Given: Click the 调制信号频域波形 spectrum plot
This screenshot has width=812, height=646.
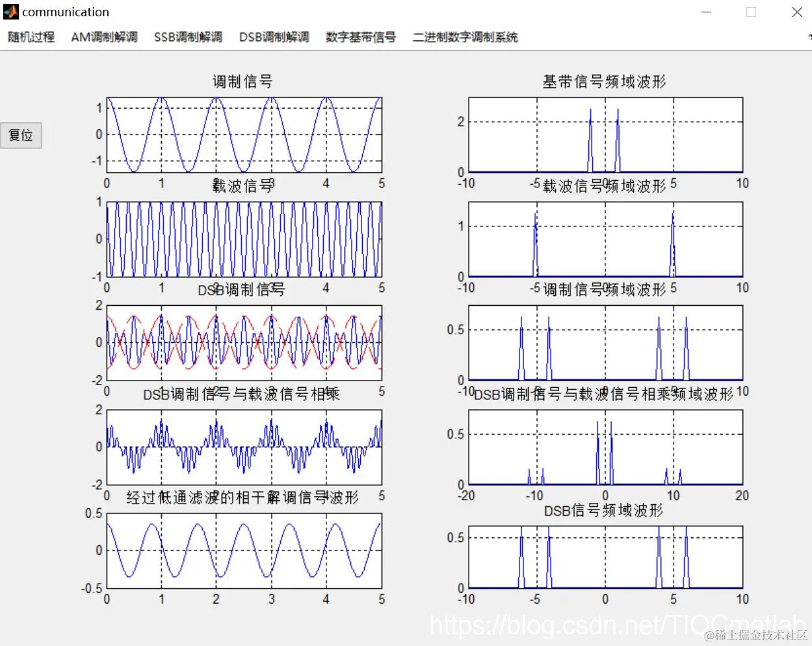Looking at the screenshot, I should click(x=605, y=342).
